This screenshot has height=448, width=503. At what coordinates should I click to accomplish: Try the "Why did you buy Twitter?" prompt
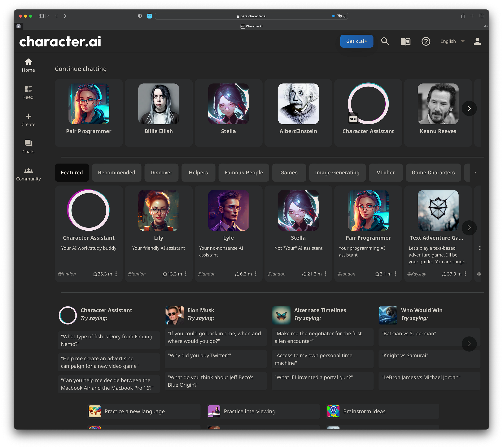216,359
